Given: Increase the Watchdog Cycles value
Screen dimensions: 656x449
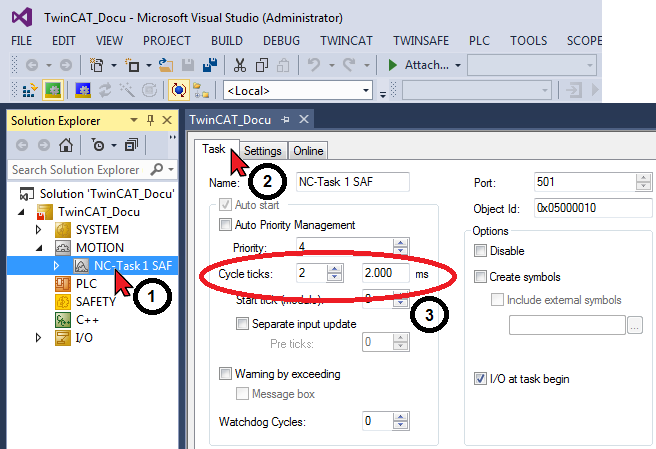Looking at the screenshot, I should [x=401, y=417].
